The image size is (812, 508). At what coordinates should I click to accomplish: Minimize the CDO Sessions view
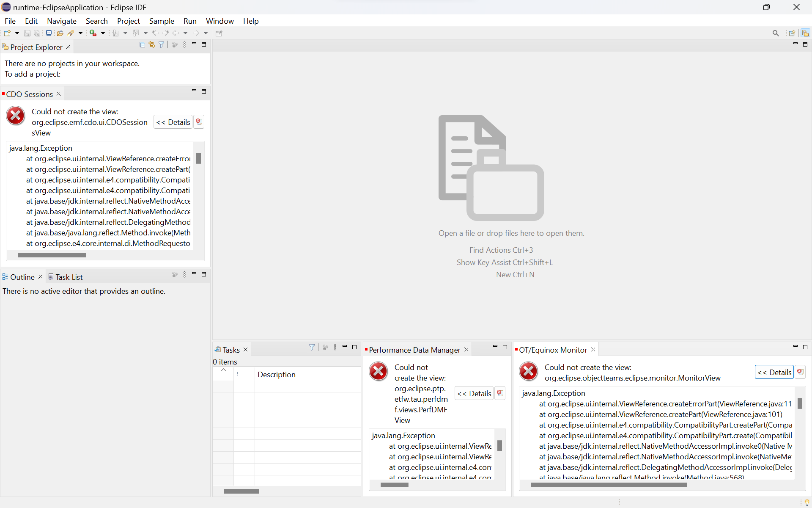pyautogui.click(x=194, y=91)
